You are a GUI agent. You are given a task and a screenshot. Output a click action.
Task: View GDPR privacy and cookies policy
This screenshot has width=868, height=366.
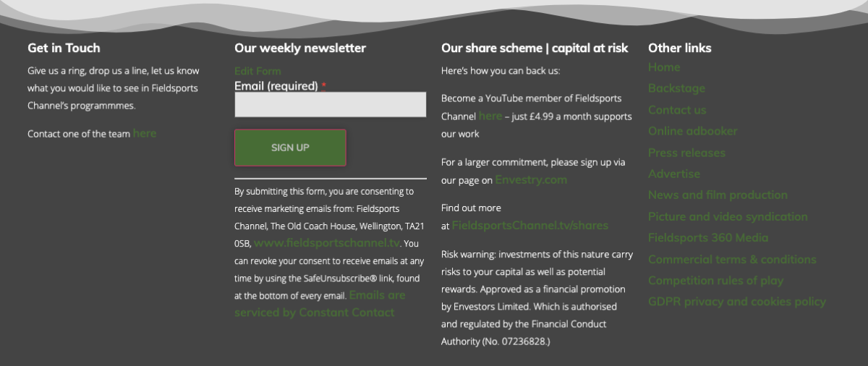coord(737,302)
